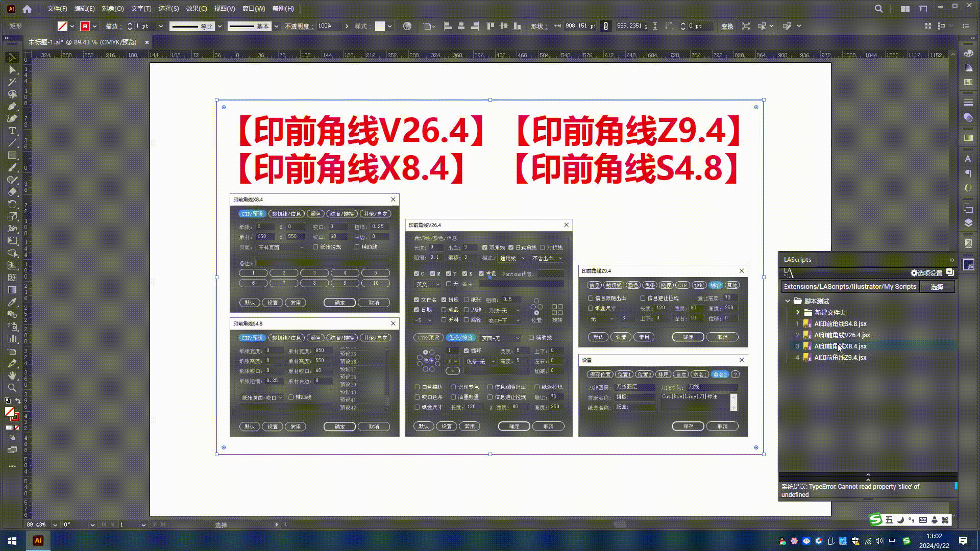Select the Hand tool
980x551 pixels.
point(12,375)
